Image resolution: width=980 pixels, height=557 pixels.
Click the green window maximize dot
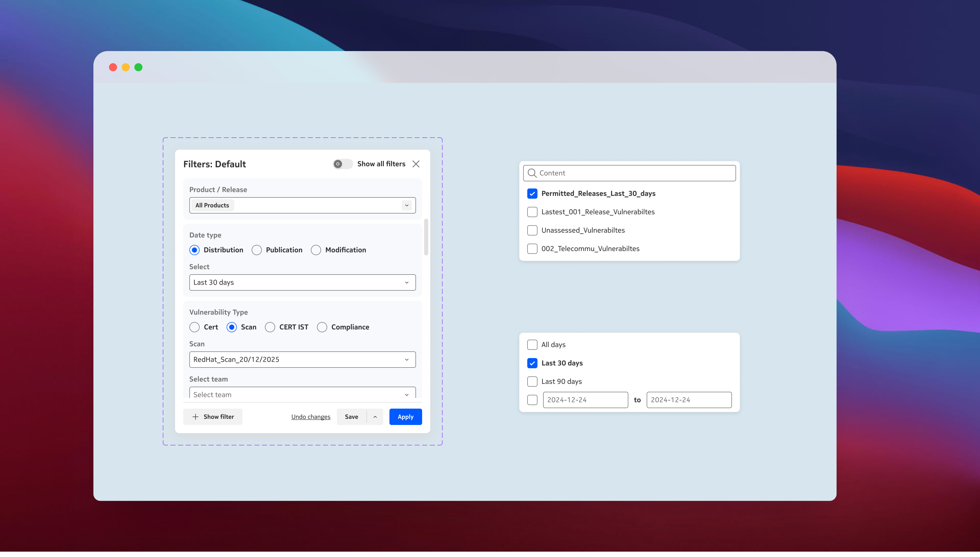tap(138, 67)
